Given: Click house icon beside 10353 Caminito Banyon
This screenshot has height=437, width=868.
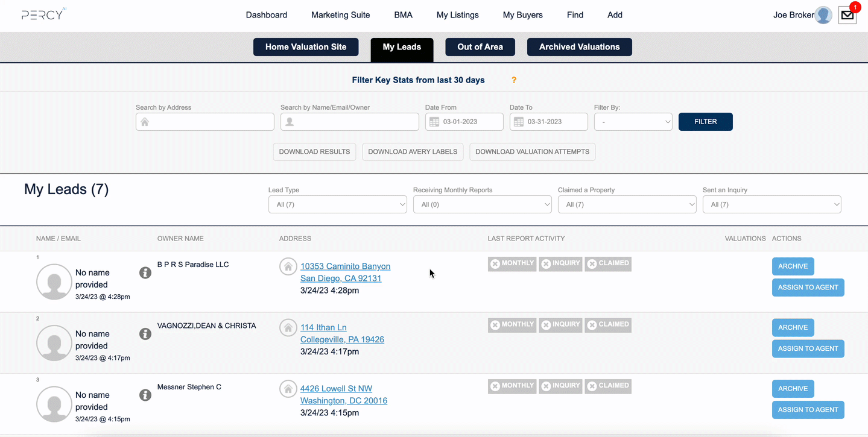Looking at the screenshot, I should [288, 266].
